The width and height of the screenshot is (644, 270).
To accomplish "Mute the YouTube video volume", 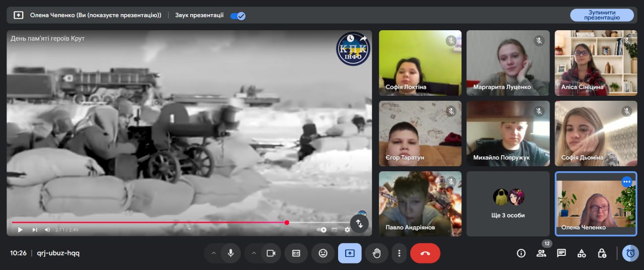I will (x=47, y=230).
